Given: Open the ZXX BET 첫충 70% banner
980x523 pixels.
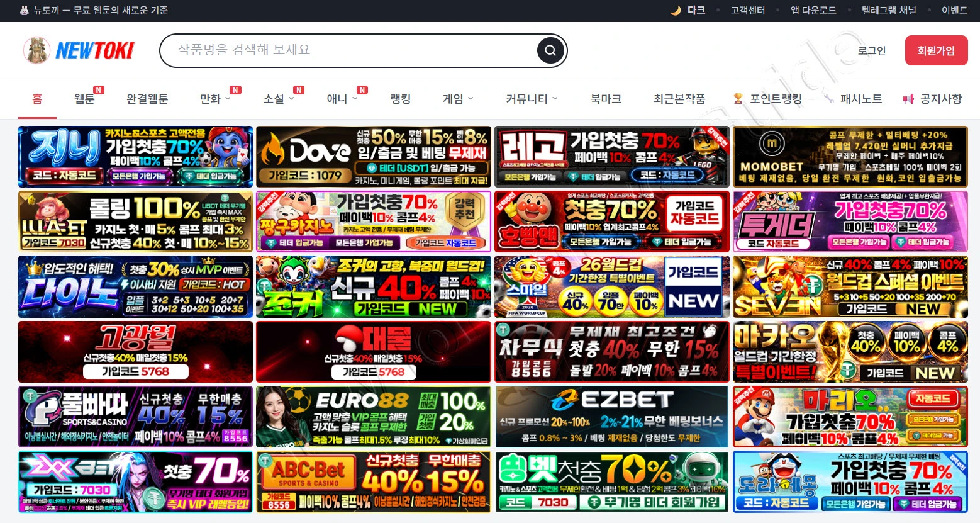Looking at the screenshot, I should 135,481.
